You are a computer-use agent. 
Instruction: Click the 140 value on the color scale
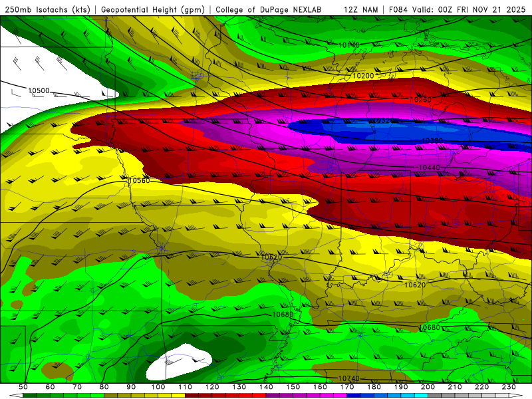pos(266,387)
